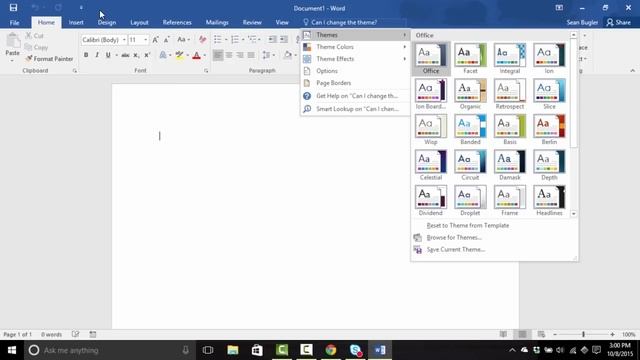The width and height of the screenshot is (640, 360).
Task: Select Page Borders from the results
Action: coord(355,83)
